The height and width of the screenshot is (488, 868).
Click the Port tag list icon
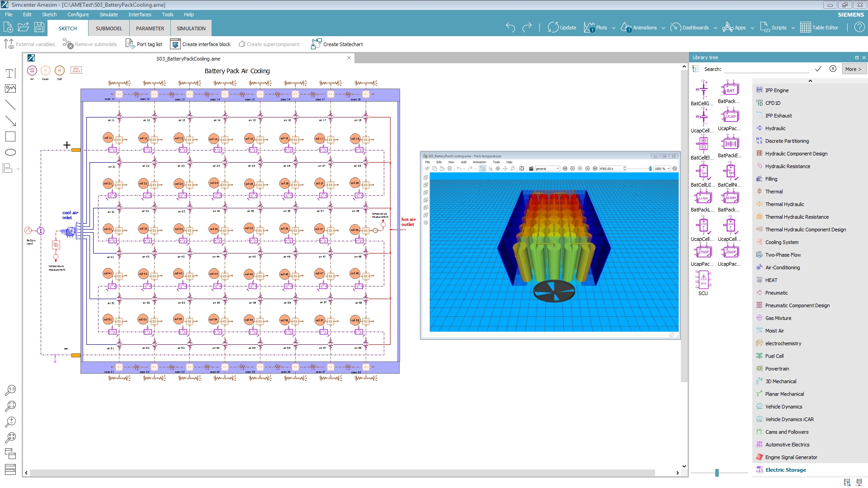[130, 44]
